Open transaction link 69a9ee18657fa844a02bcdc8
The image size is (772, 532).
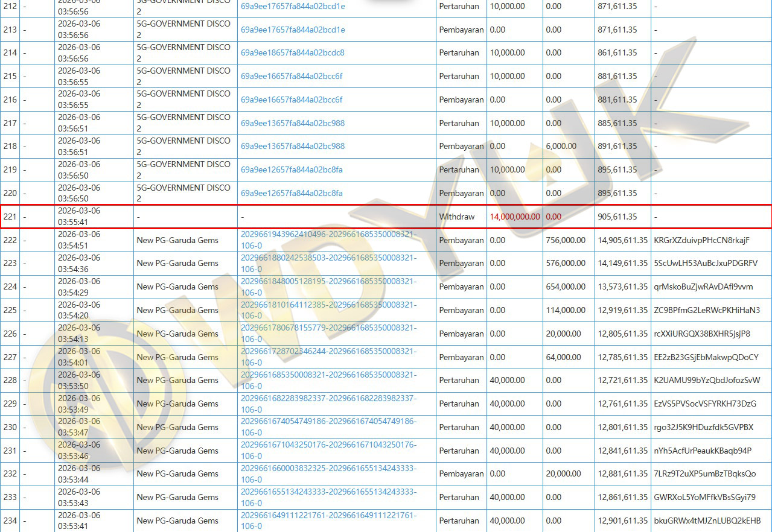pyautogui.click(x=292, y=53)
